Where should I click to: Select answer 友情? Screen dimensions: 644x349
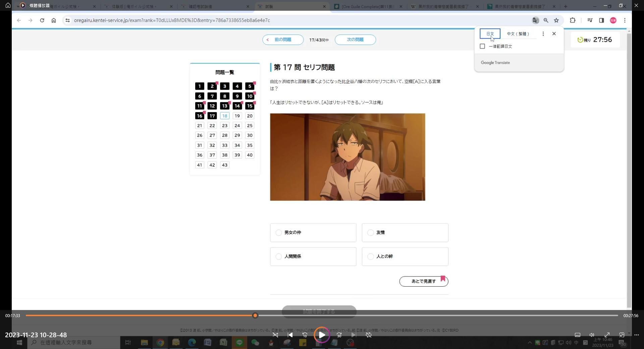pyautogui.click(x=405, y=233)
